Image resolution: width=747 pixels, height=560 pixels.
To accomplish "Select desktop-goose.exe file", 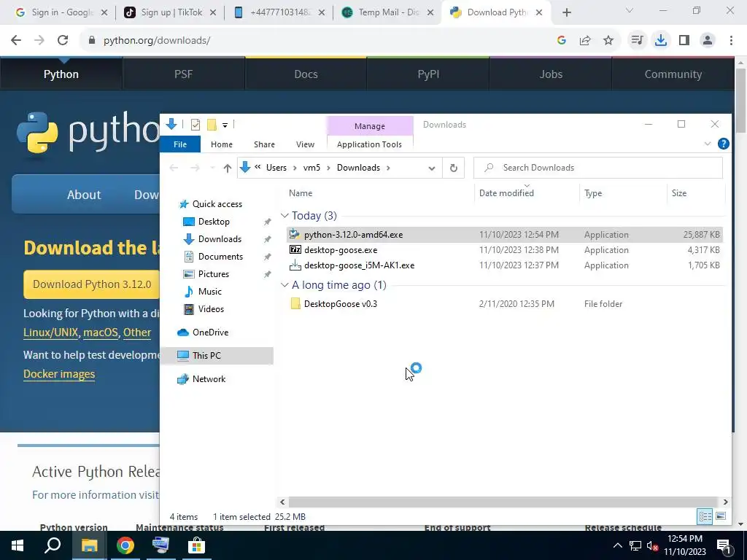I will 505,250.
